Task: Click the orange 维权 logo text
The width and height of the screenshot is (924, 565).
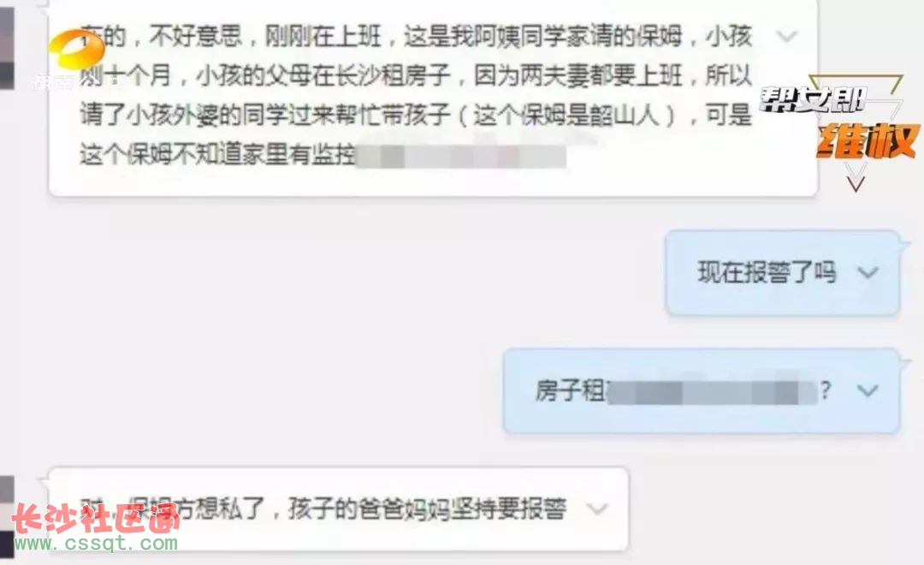Action: point(866,140)
